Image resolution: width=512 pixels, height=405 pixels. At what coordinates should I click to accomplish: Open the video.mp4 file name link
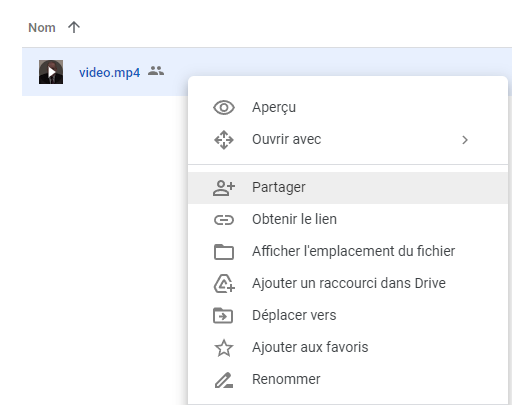109,72
